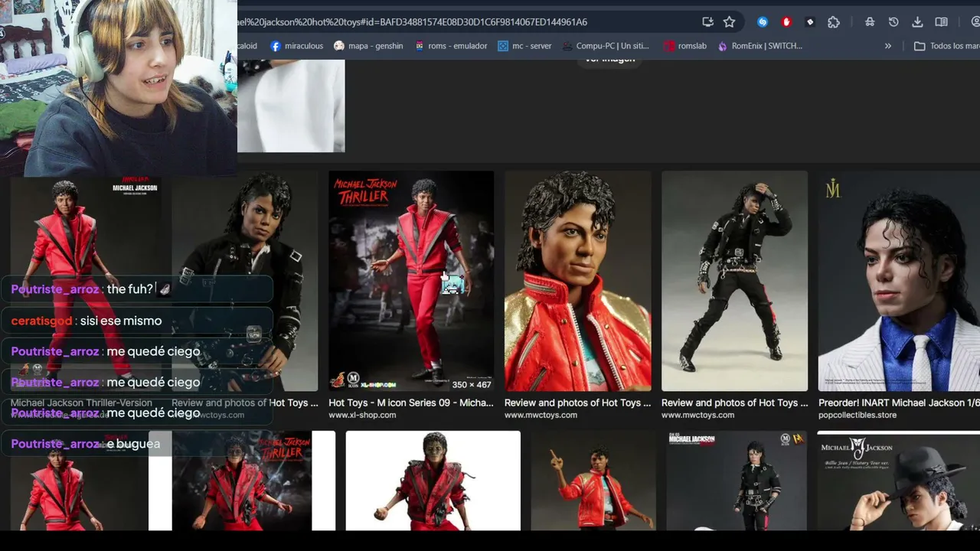Open the black tag extension icon

click(810, 22)
